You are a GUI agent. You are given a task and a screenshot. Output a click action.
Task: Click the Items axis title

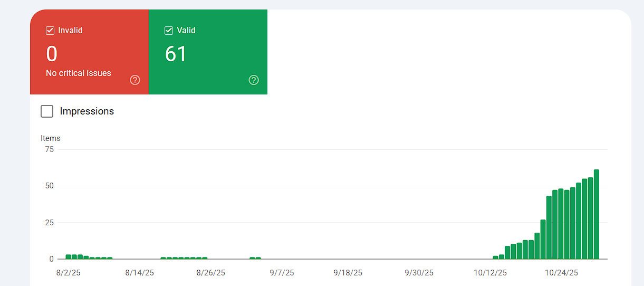click(x=51, y=138)
